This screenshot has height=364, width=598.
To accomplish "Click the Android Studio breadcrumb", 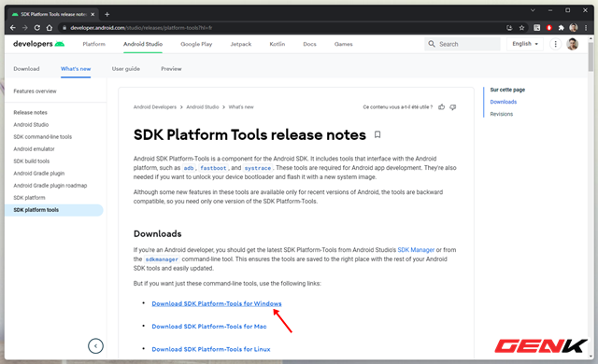I will (203, 107).
